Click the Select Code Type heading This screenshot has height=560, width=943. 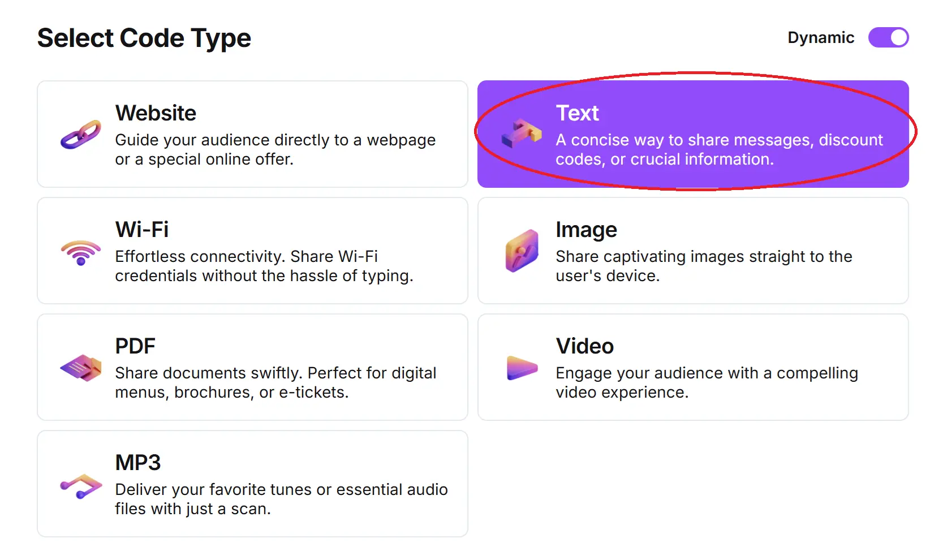(144, 37)
